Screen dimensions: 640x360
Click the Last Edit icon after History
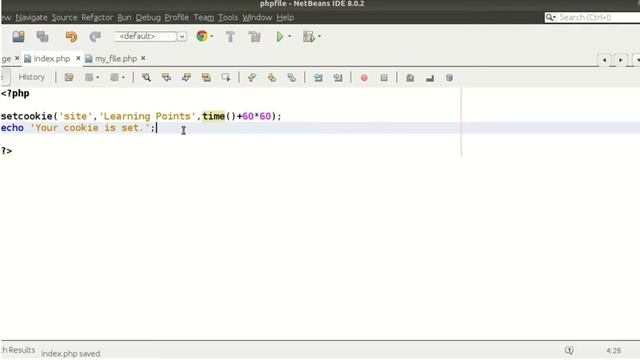point(69,77)
